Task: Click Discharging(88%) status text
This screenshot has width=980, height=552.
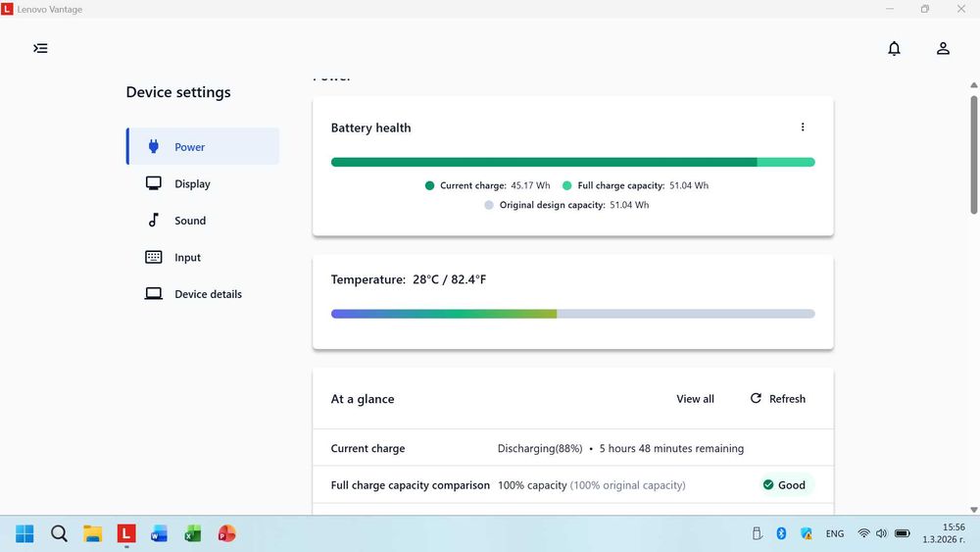Action: tap(540, 448)
